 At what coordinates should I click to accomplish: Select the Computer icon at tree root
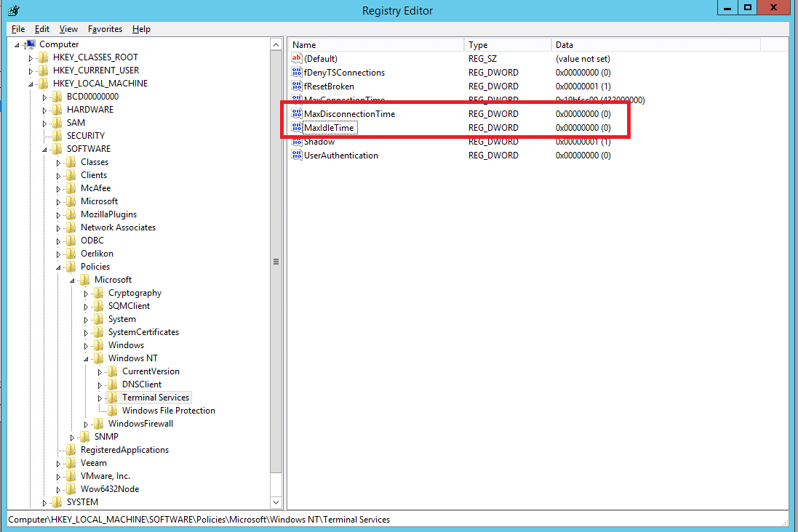tap(31, 44)
